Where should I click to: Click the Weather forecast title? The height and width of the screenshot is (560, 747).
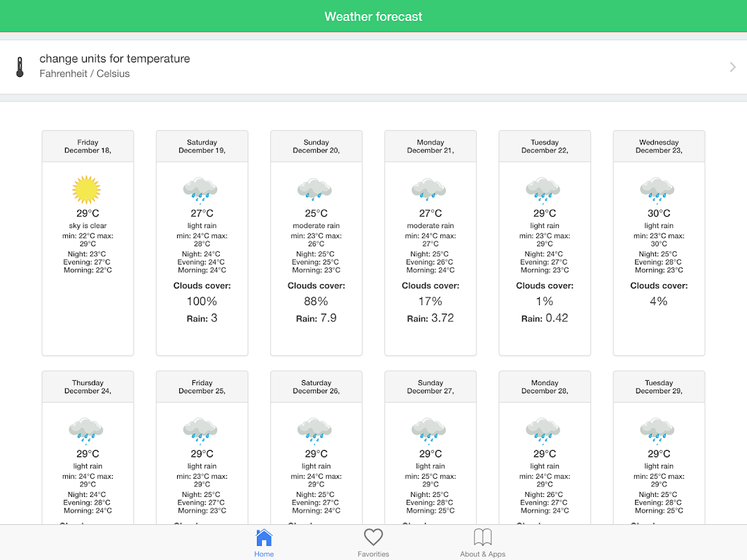coord(374,17)
